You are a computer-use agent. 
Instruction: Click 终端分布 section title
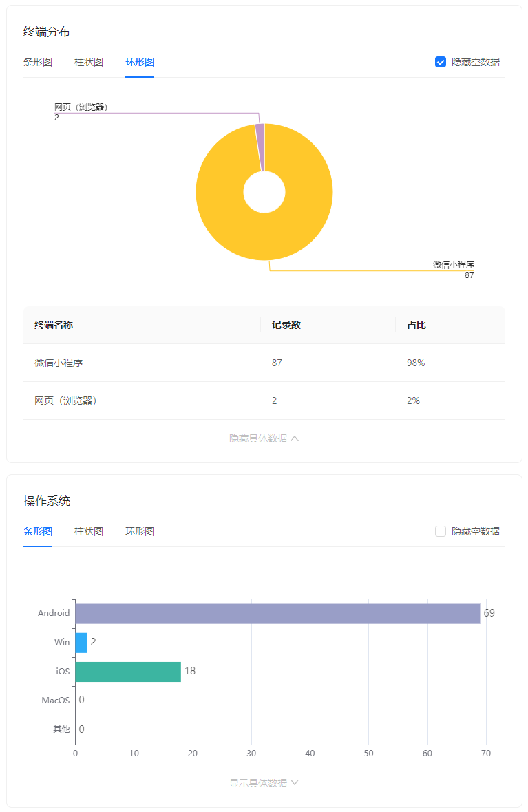click(x=47, y=32)
